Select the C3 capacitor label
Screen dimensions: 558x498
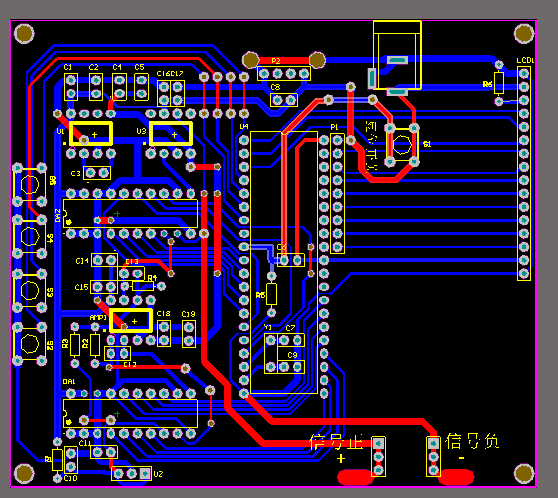pos(75,174)
